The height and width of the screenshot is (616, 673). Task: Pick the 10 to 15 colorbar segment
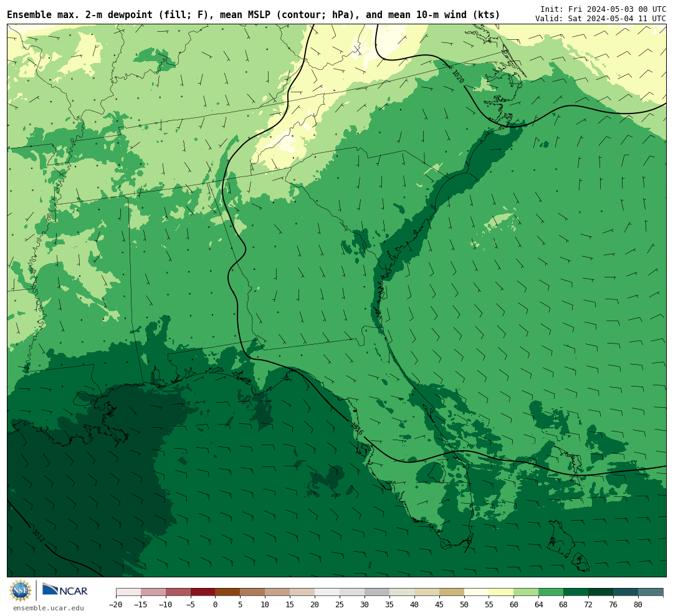coord(278,592)
